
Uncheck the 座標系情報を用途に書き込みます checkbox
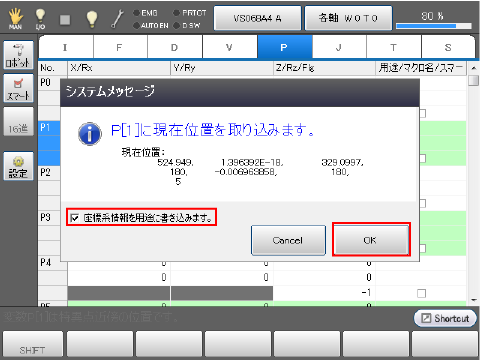click(x=74, y=218)
